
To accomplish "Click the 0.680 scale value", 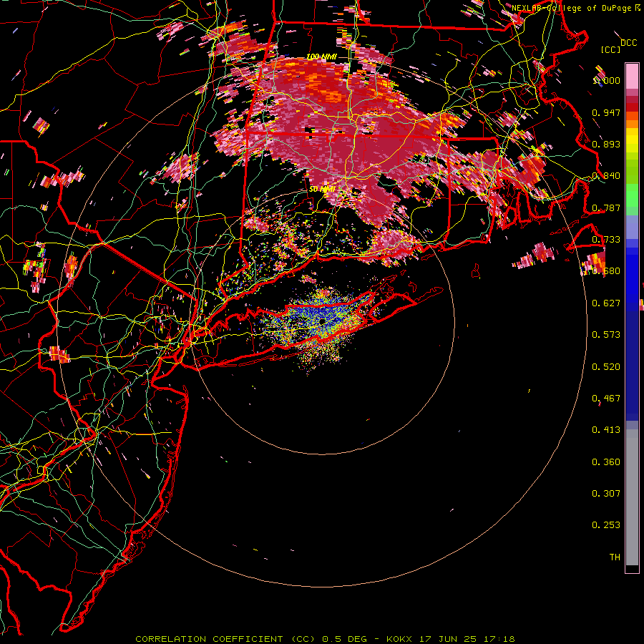I will pos(606,271).
